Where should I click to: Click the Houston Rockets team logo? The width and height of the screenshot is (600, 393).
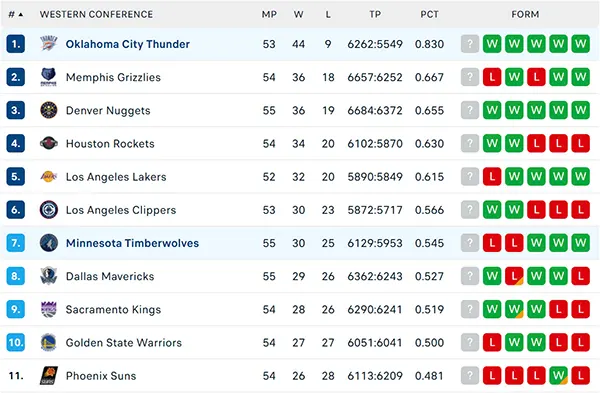49,144
